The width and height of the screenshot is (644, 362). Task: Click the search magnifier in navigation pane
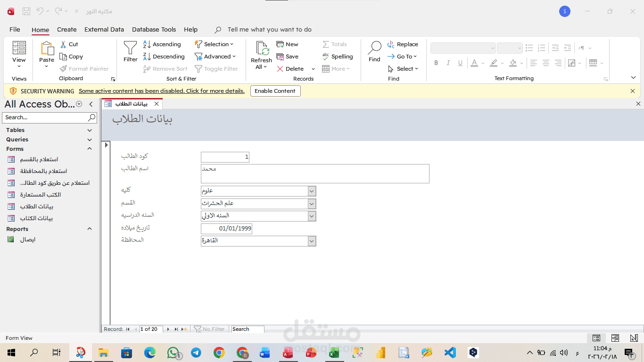tap(91, 117)
